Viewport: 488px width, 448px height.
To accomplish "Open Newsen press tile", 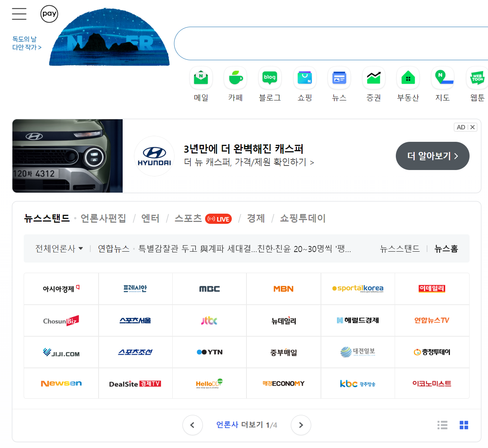I will (x=61, y=383).
